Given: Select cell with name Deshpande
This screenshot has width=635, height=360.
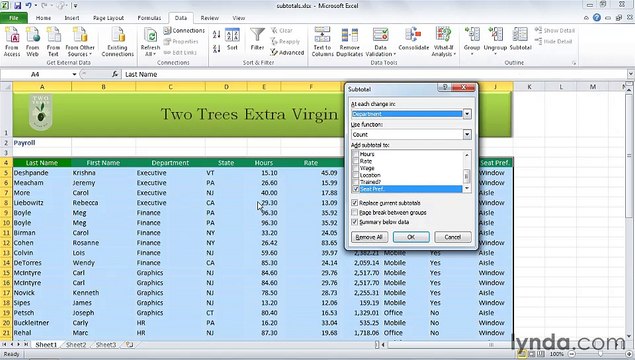Looking at the screenshot, I should (42, 173).
